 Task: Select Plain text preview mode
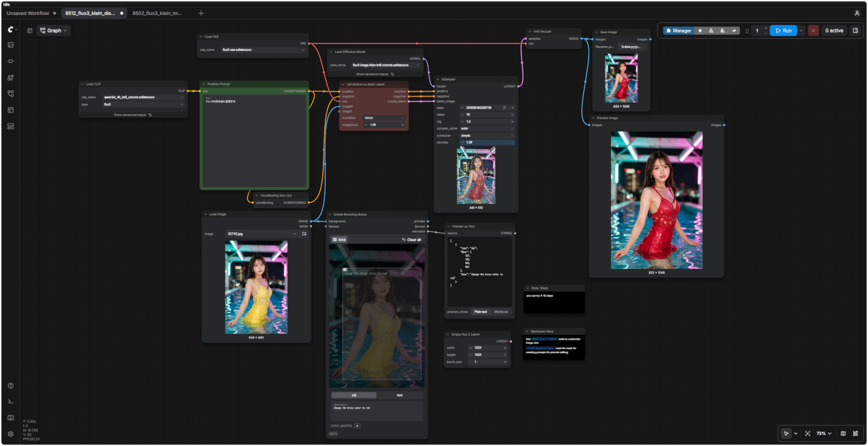(480, 312)
